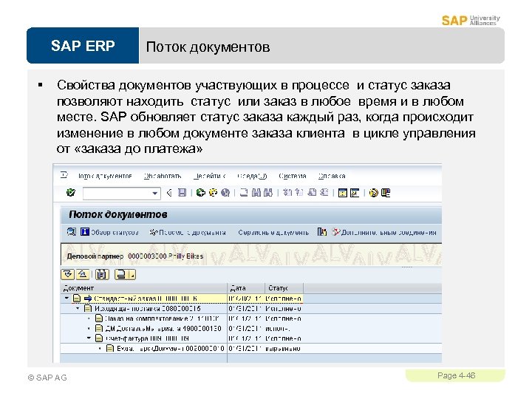Click the tree Print icon button

tap(121, 274)
